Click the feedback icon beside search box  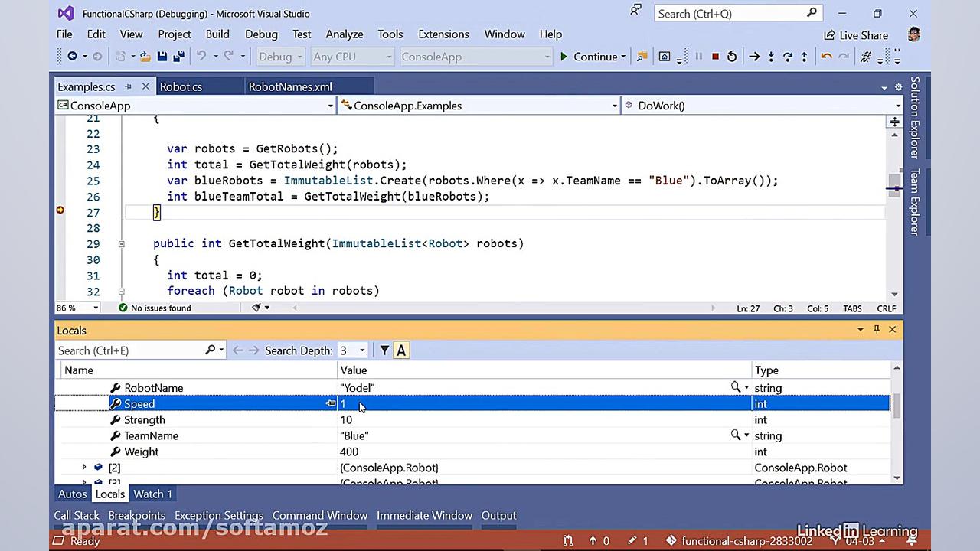click(x=635, y=11)
